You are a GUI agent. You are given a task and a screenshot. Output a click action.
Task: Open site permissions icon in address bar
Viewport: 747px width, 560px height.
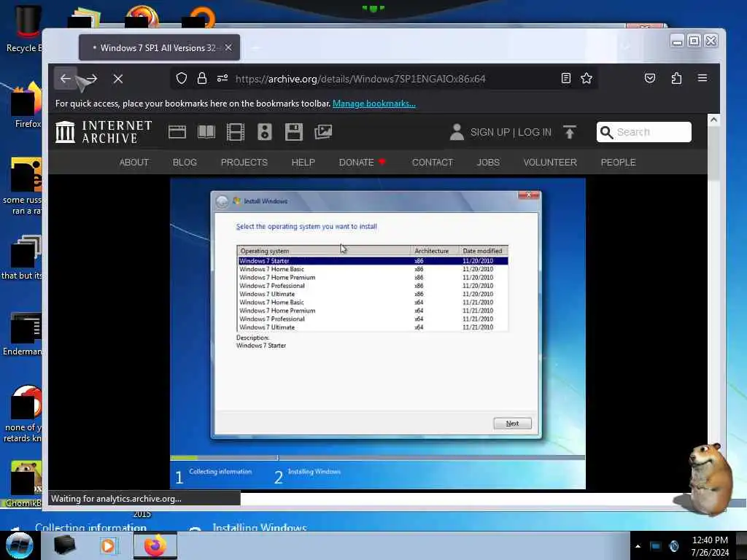click(x=222, y=79)
